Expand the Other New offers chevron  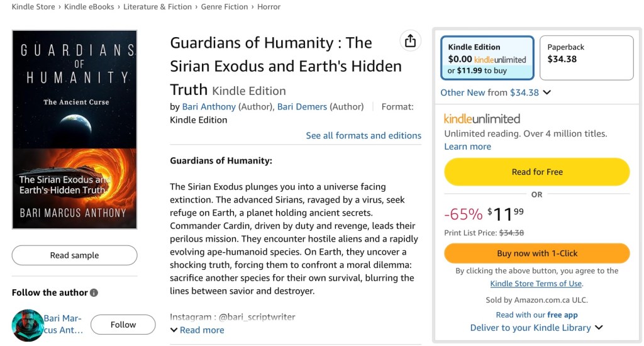(547, 92)
